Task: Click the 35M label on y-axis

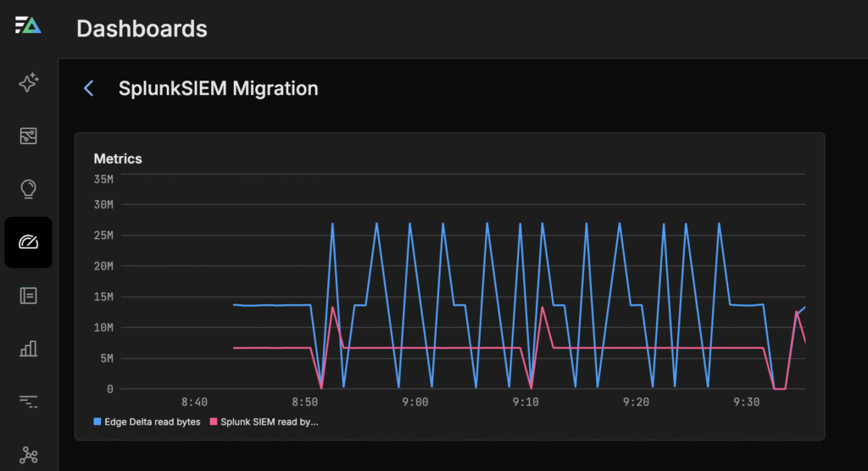Action: point(104,179)
